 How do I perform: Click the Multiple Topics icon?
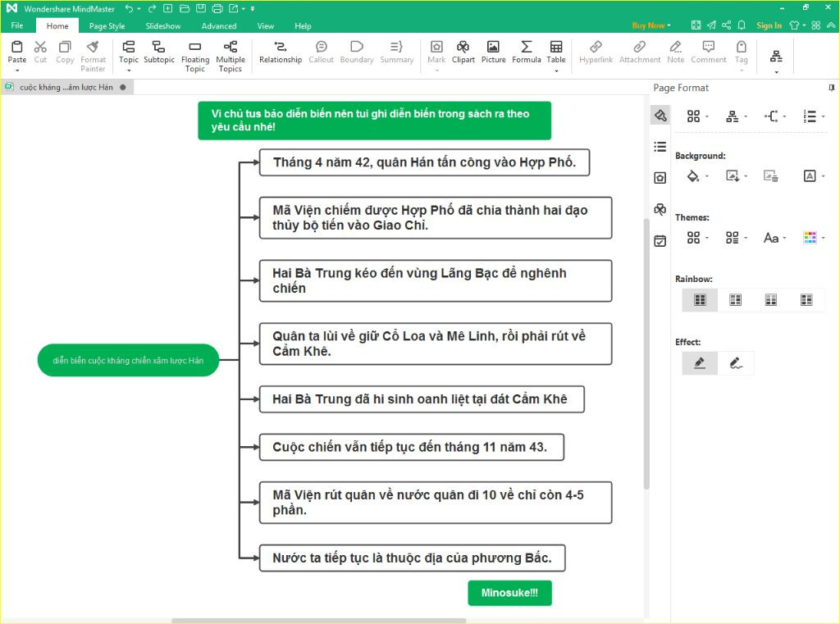pos(231,55)
